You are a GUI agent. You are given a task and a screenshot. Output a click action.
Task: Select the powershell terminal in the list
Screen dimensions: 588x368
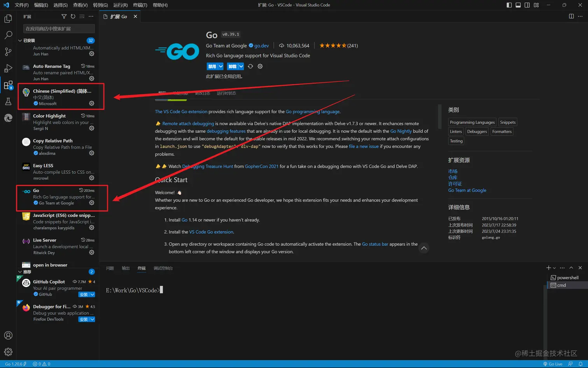567,278
